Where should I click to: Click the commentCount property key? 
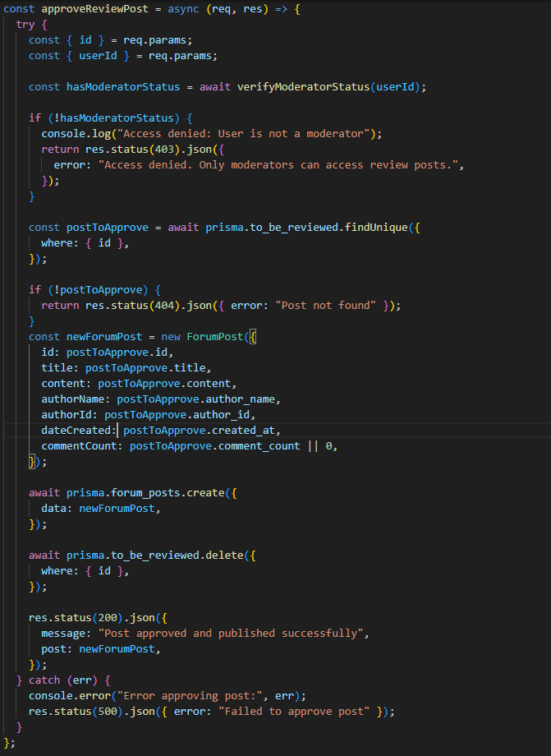pyautogui.click(x=82, y=445)
